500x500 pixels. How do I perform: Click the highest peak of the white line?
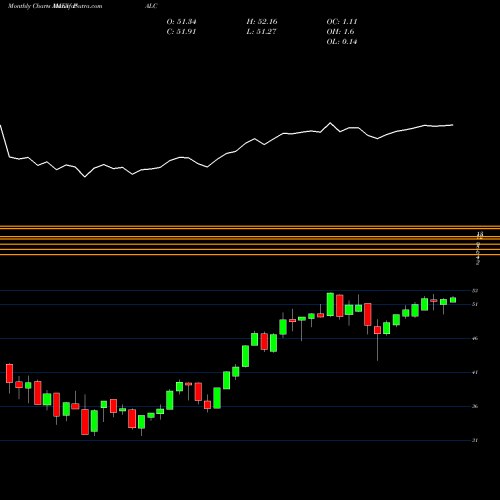pyautogui.click(x=330, y=123)
